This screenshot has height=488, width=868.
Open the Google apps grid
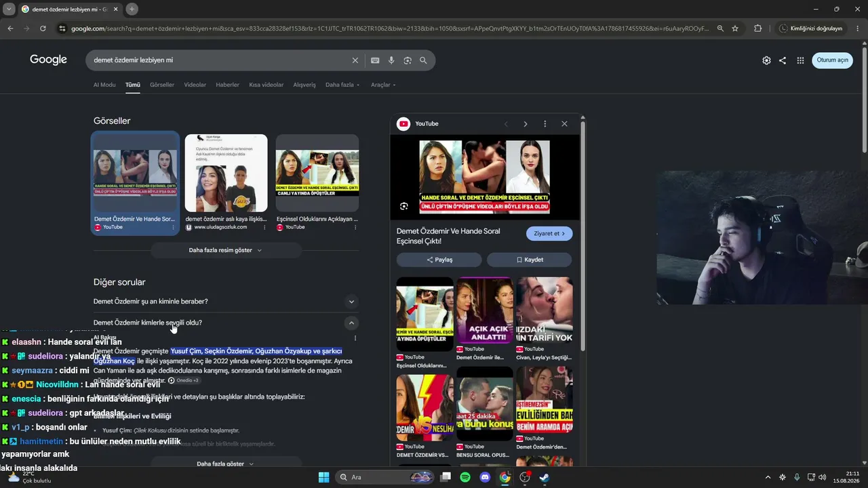pyautogui.click(x=800, y=60)
